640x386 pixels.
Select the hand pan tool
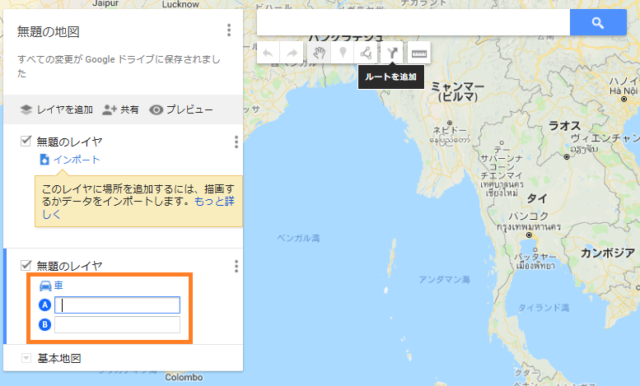[319, 53]
